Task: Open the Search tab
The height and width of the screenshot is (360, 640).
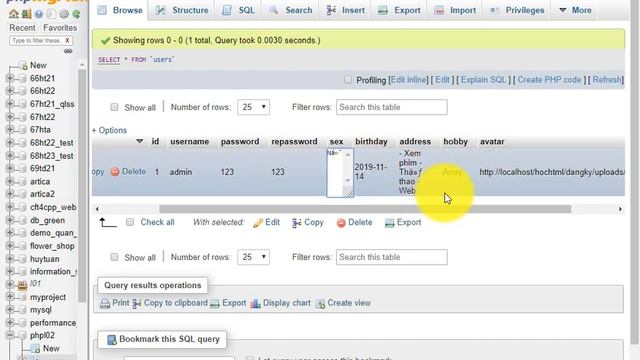Action: [291, 10]
